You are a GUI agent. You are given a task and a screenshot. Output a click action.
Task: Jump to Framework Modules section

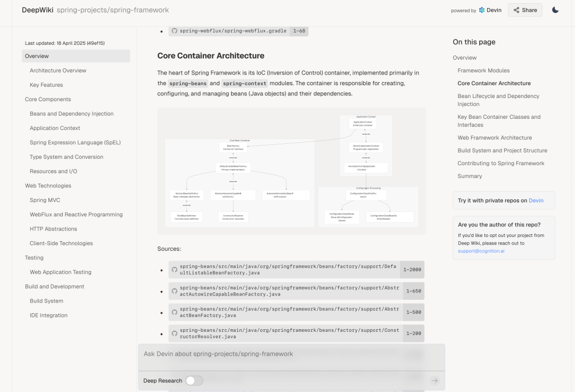[483, 70]
